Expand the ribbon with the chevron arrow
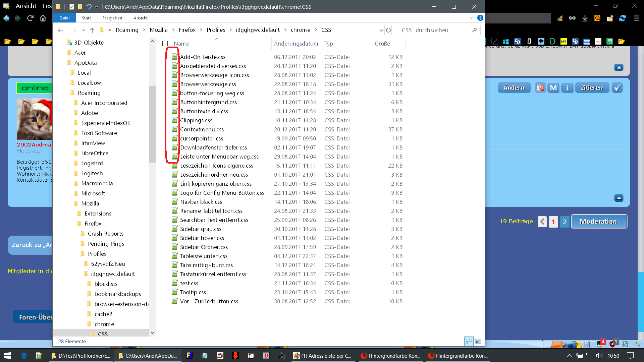 (x=471, y=18)
